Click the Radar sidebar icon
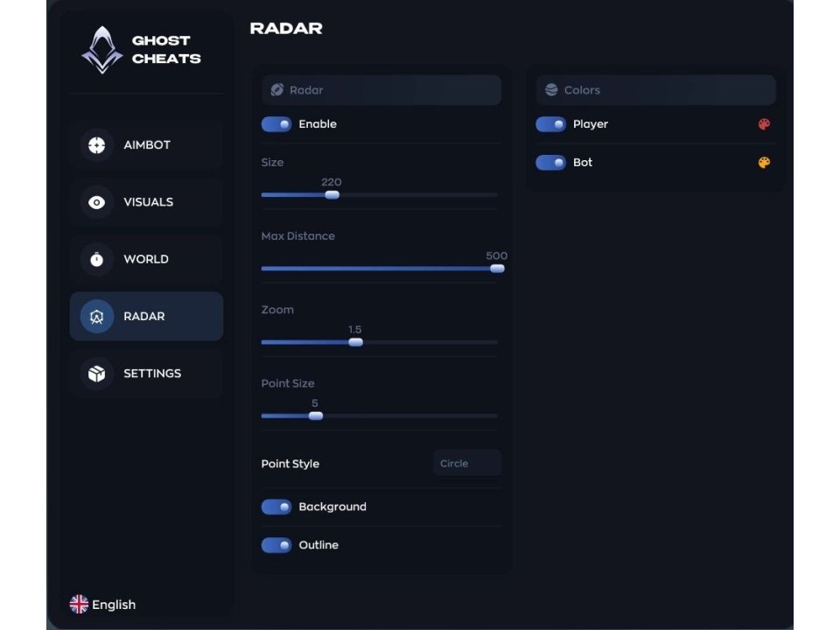The width and height of the screenshot is (840, 630). tap(96, 317)
